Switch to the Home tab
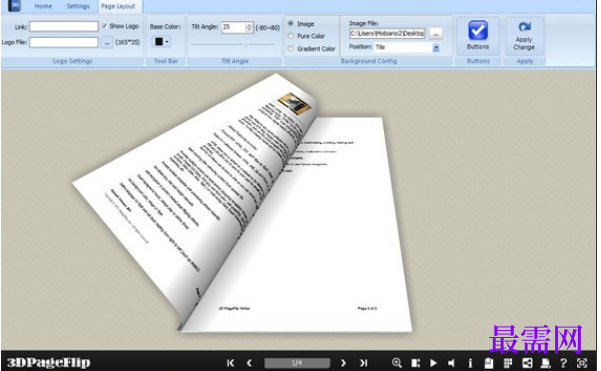The height and width of the screenshot is (371, 601). click(x=43, y=6)
